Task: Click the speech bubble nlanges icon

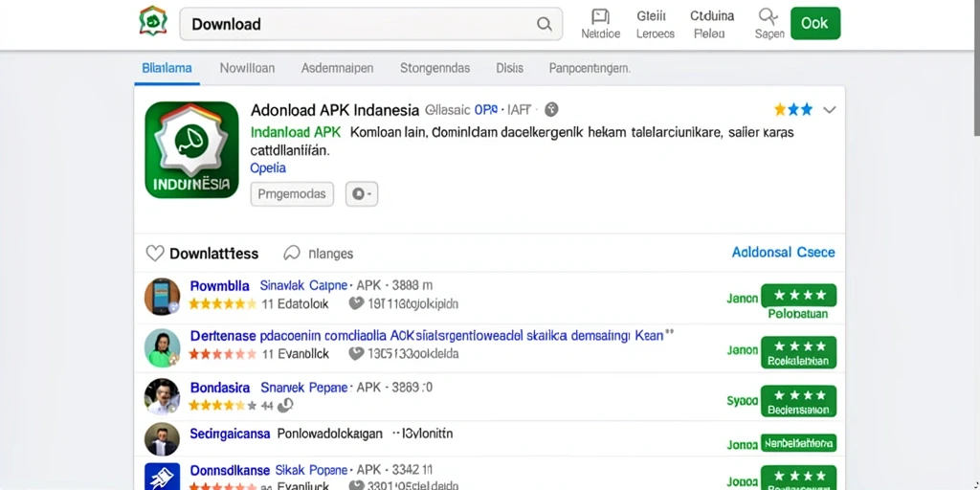Action: (292, 253)
